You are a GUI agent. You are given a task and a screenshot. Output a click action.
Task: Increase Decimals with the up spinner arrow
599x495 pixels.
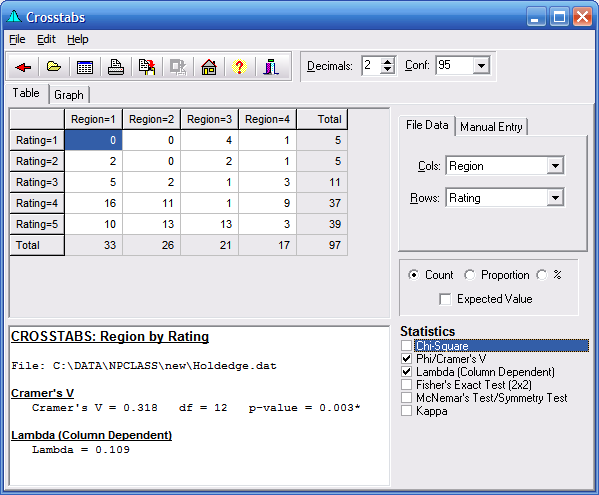pos(387,62)
